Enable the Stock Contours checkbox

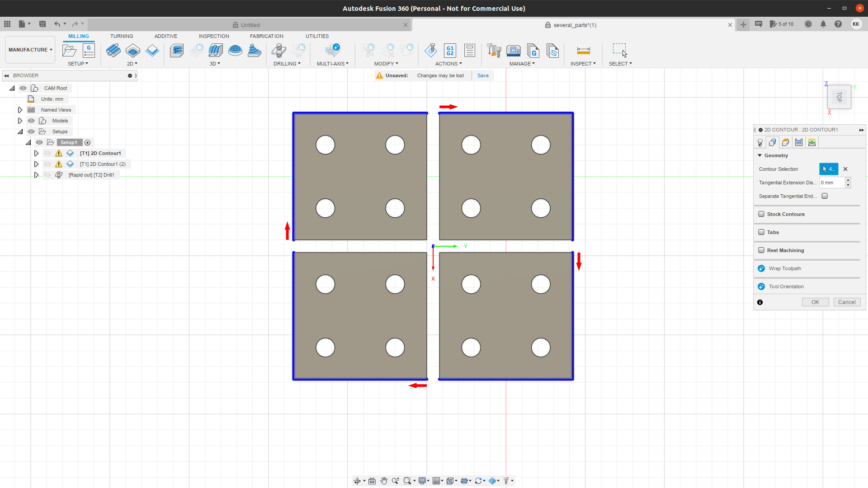click(761, 214)
